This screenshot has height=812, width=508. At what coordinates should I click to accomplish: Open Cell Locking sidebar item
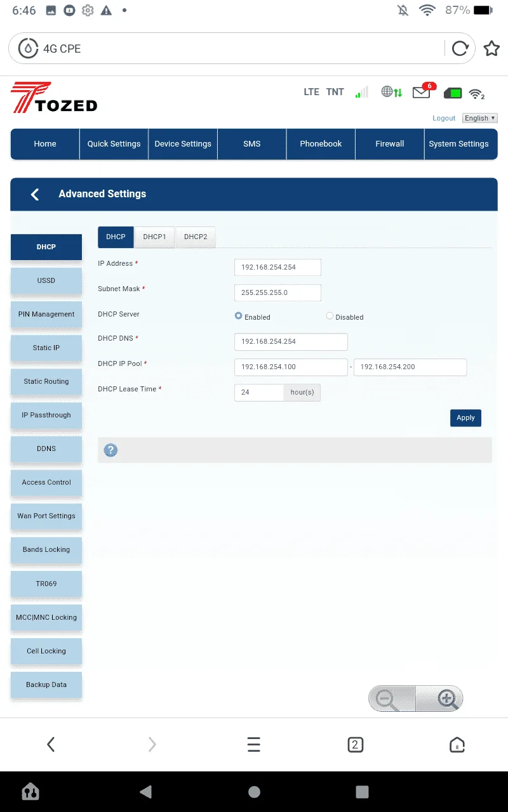pos(46,651)
